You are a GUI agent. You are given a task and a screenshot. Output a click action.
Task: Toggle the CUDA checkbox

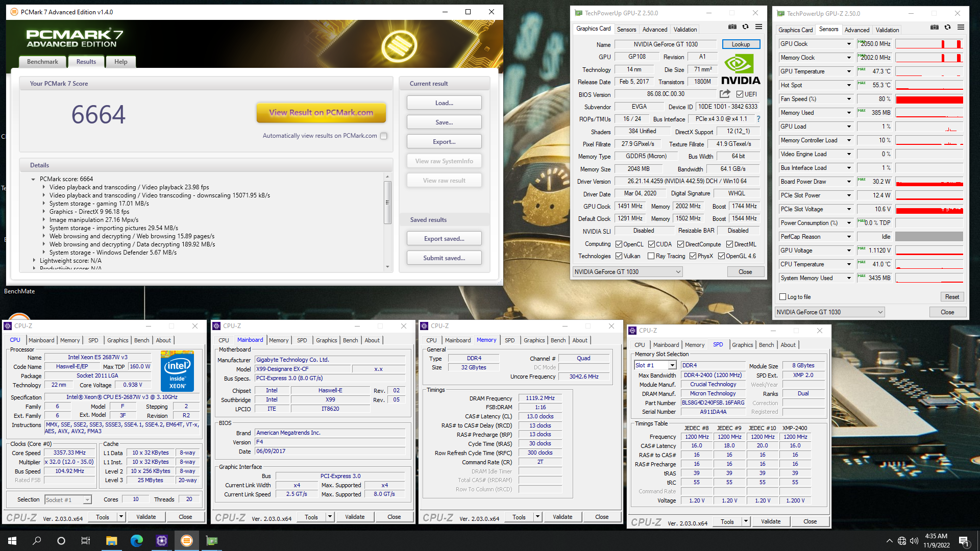pos(651,244)
